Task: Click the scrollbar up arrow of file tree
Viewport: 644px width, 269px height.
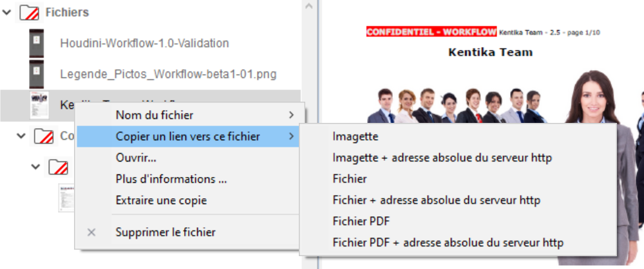Action: tap(309, 6)
